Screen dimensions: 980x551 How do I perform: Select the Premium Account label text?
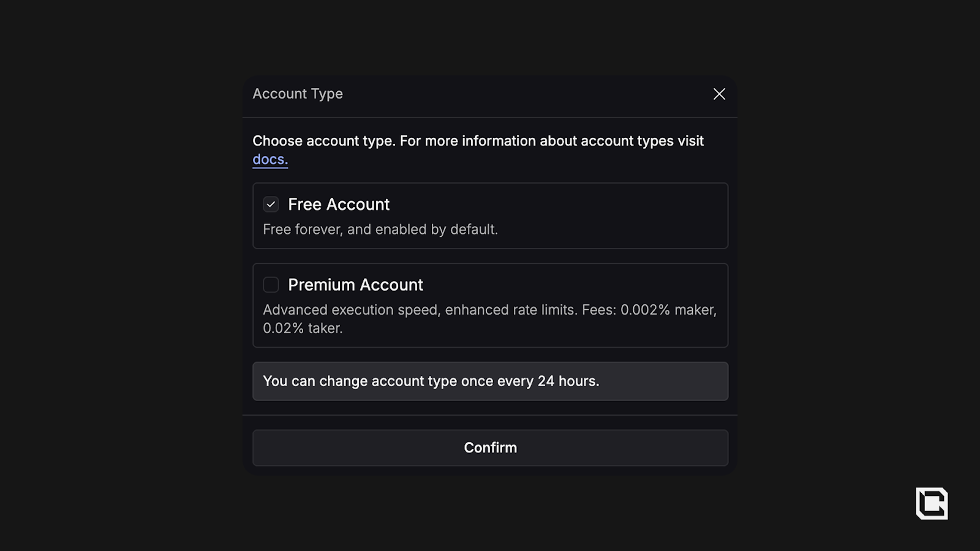point(355,285)
